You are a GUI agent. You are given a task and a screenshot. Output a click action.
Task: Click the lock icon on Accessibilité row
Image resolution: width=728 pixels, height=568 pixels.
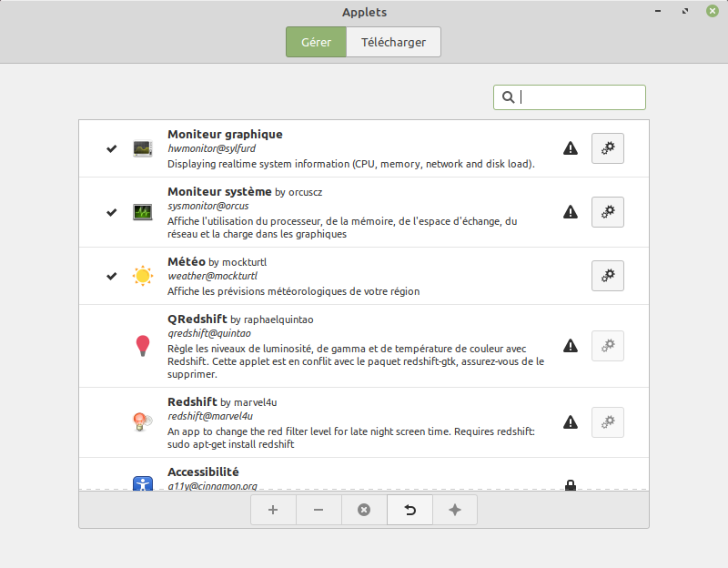[571, 485]
